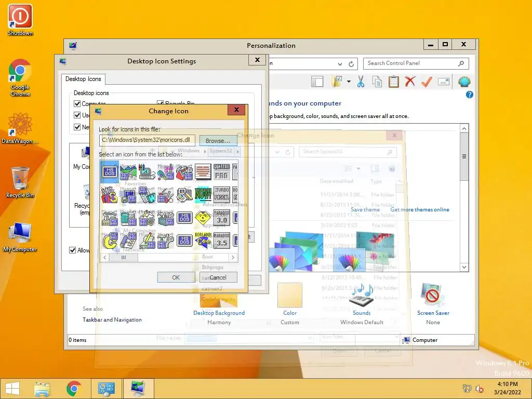The height and width of the screenshot is (399, 532).
Task: Click the theme list vertical scrollbar thumb
Action: 464,157
